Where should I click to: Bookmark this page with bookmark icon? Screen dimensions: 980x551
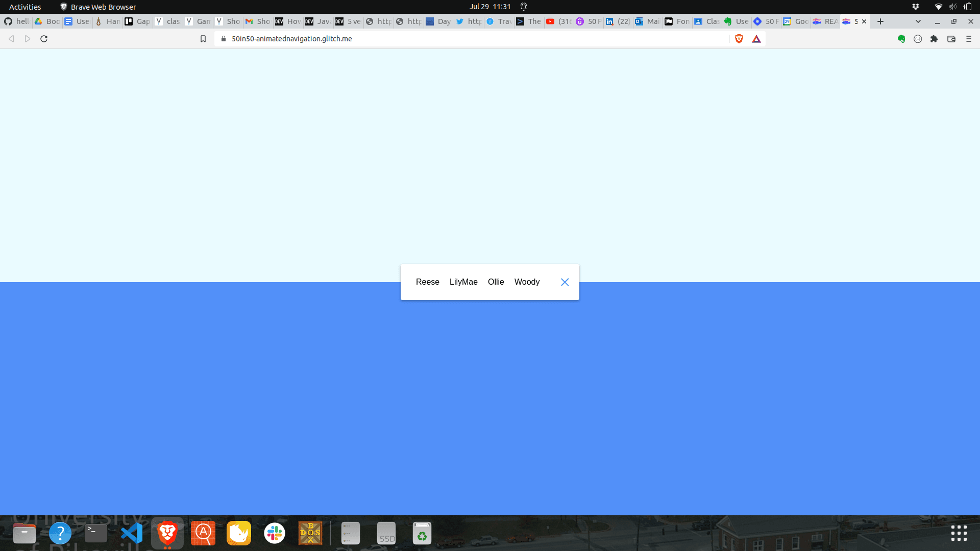click(x=203, y=39)
